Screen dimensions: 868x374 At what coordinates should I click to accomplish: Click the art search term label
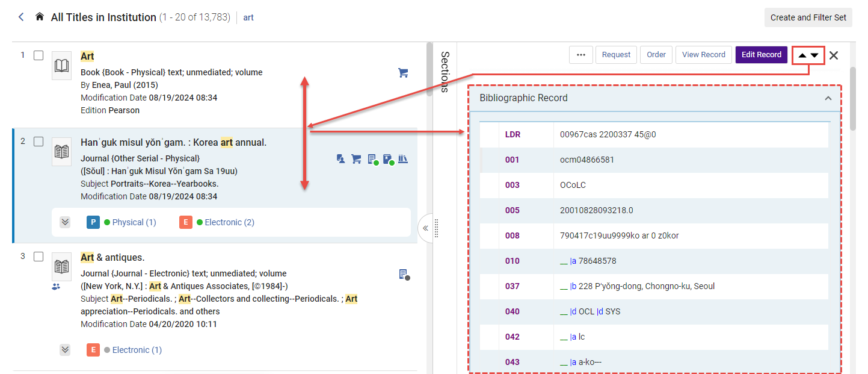[248, 17]
